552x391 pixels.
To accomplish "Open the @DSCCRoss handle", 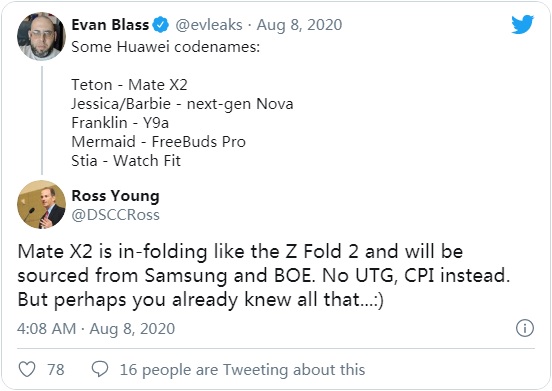I will click(115, 215).
